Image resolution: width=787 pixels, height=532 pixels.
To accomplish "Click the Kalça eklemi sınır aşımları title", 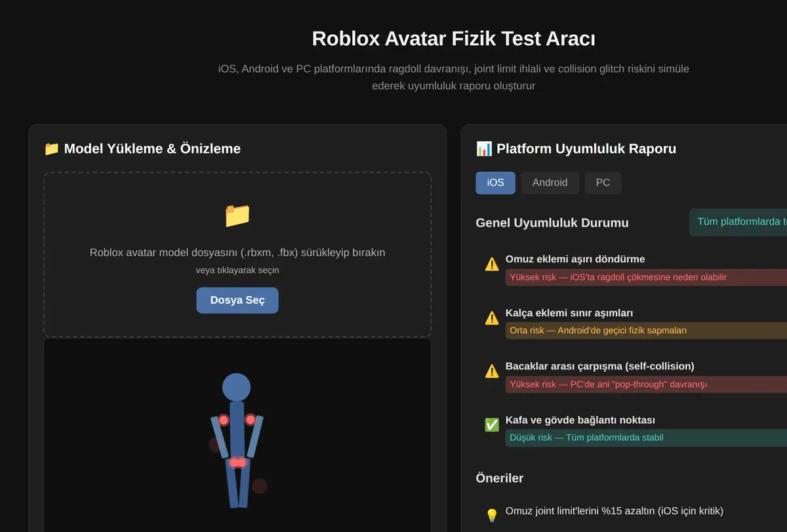I will tap(569, 313).
